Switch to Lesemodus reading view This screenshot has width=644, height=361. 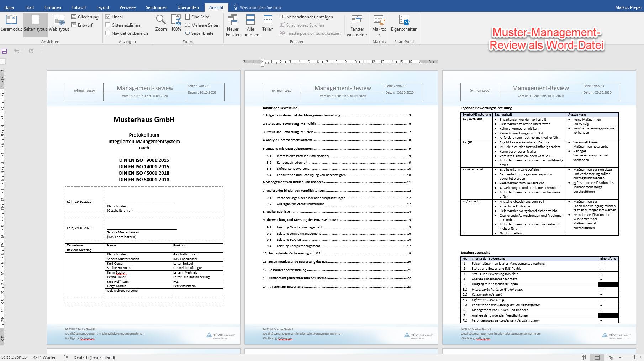11,23
